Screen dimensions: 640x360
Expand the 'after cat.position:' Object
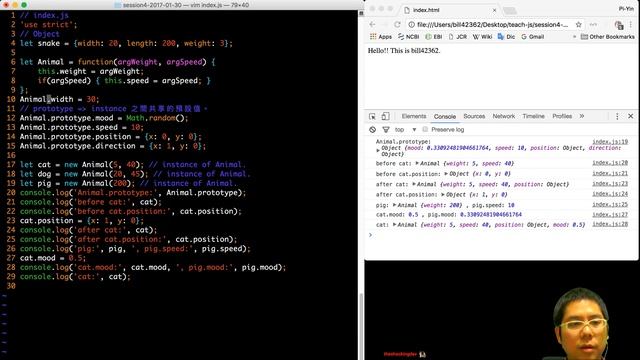[x=443, y=195]
